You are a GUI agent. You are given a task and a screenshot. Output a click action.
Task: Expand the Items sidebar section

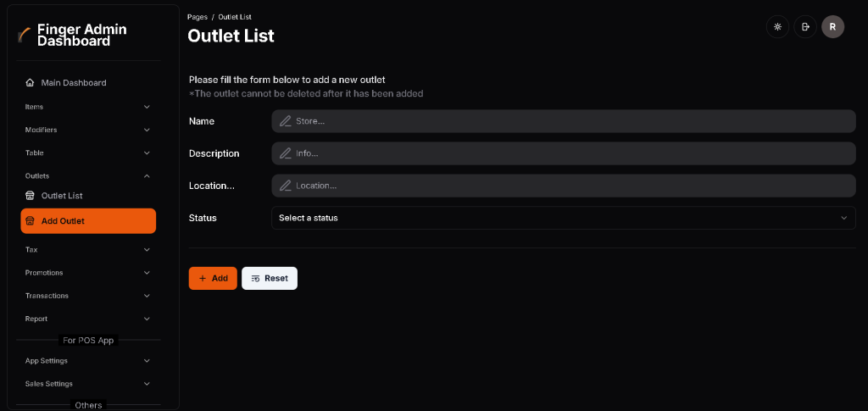coord(87,107)
